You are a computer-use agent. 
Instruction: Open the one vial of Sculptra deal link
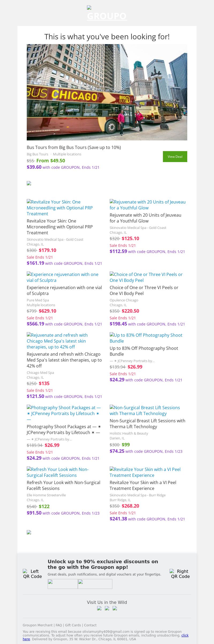click(63, 277)
